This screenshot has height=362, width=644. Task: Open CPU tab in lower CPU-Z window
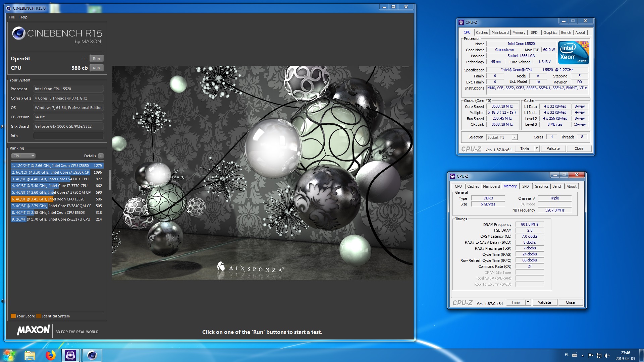coord(458,186)
